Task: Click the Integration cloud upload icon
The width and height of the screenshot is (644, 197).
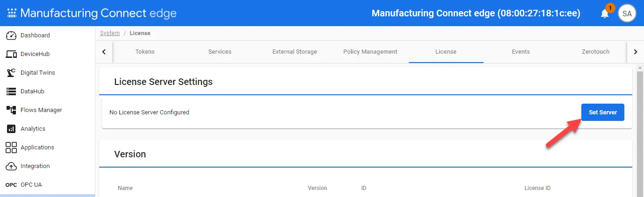Action: coord(11,166)
